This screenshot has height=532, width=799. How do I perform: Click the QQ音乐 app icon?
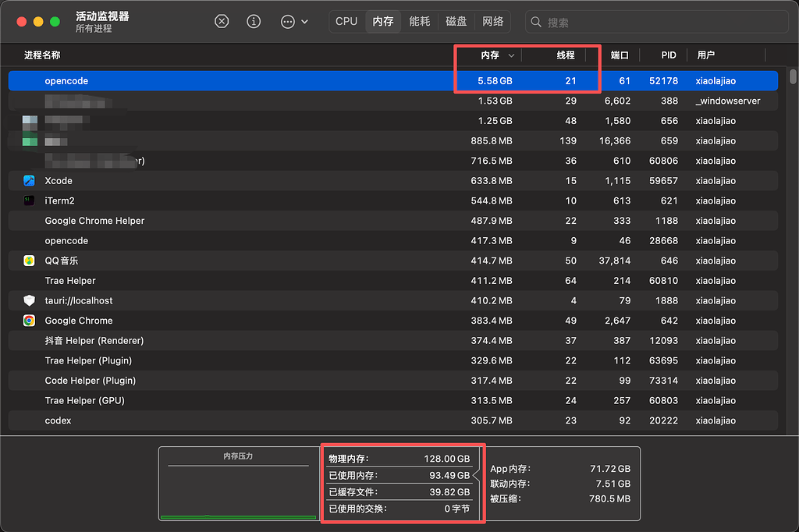[29, 261]
